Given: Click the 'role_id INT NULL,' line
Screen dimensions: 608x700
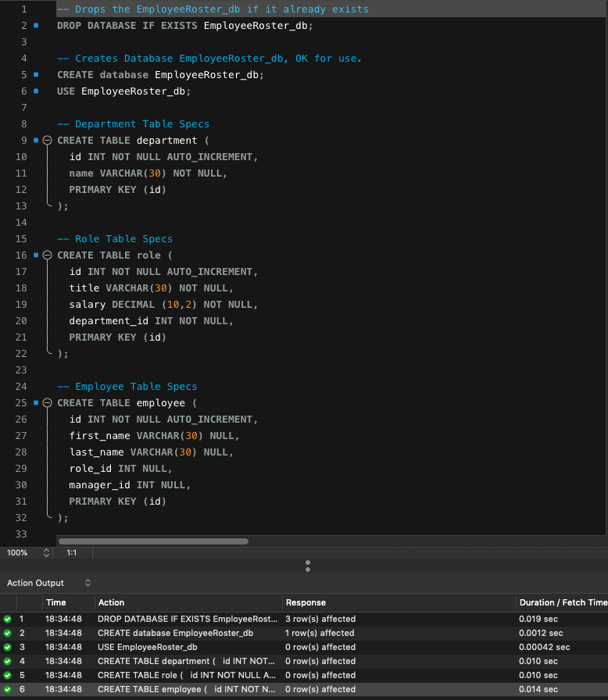Looking at the screenshot, I should pyautogui.click(x=120, y=469).
